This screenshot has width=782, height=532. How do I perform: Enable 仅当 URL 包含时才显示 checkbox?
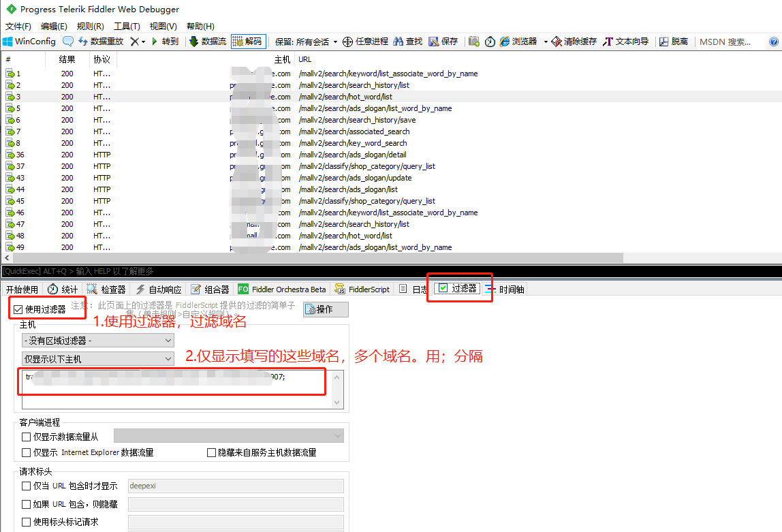pyautogui.click(x=27, y=486)
